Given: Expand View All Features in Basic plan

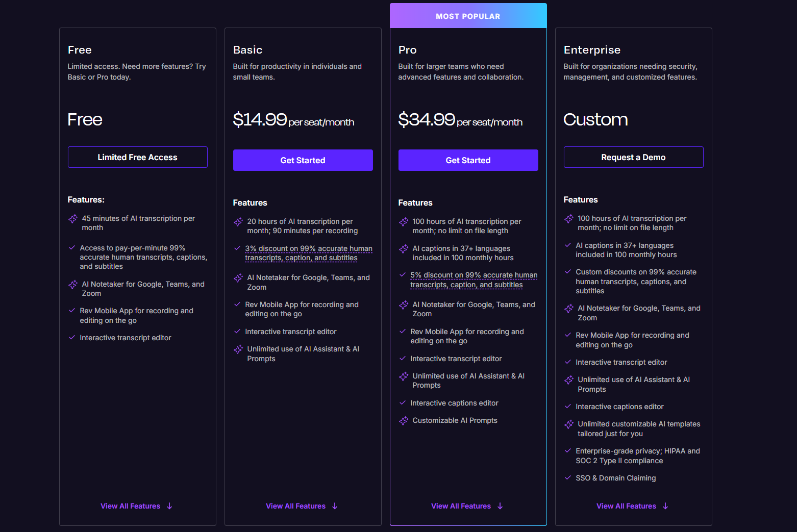Looking at the screenshot, I should [296, 506].
